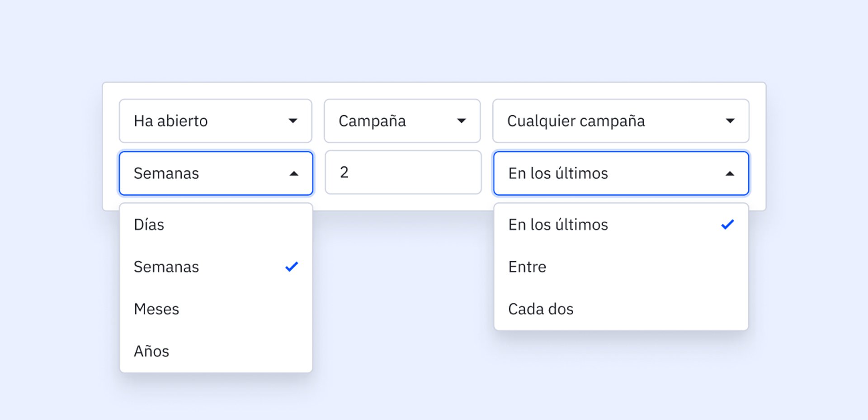Choose Meses from the time unit list

156,309
